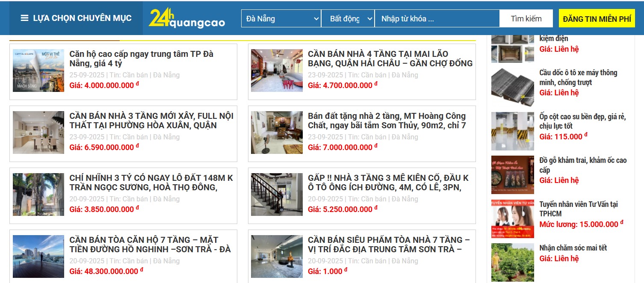Click the Ốp cột cao su ad thumbnail
This screenshot has height=283, width=644.
[512, 131]
